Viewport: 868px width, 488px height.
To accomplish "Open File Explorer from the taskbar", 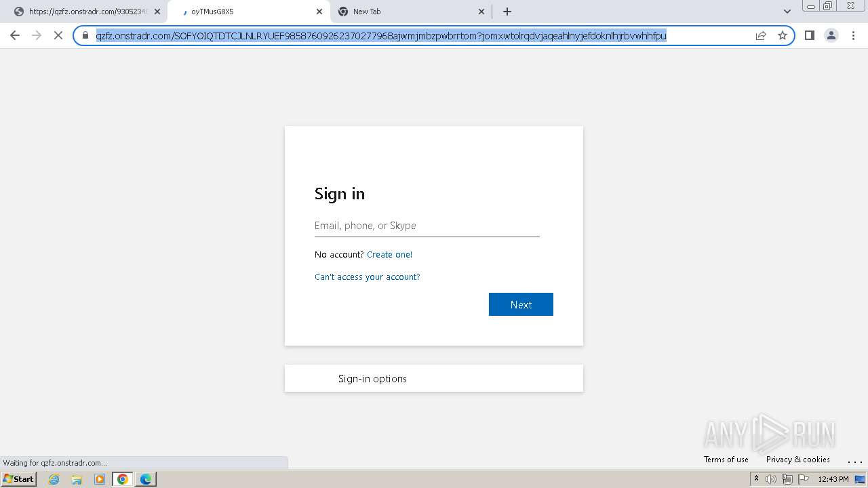I will (77, 479).
